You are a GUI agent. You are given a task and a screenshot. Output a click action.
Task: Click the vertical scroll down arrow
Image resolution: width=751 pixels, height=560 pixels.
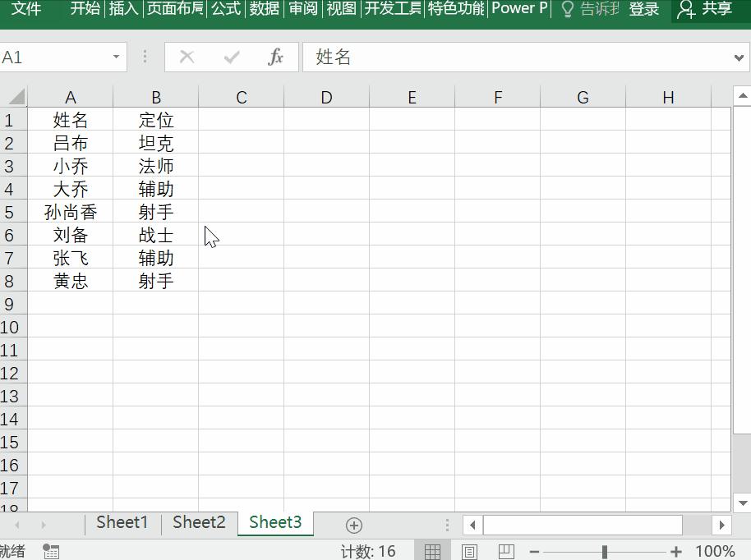(x=743, y=503)
